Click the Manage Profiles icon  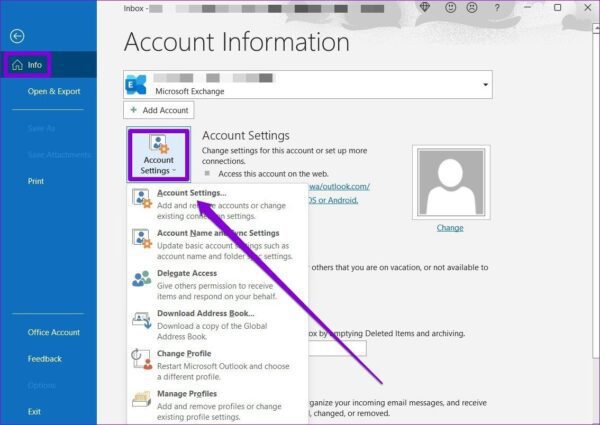click(x=142, y=400)
